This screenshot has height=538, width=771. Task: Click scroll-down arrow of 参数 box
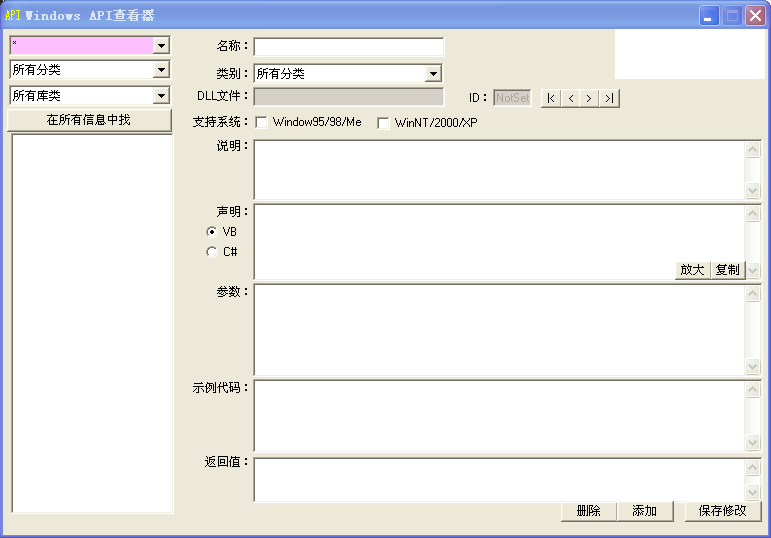(x=752, y=366)
